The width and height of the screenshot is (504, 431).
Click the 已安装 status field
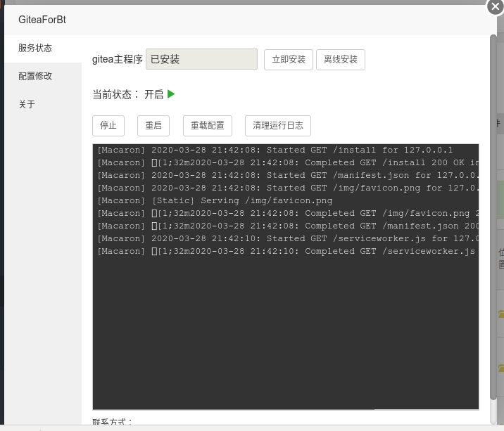point(201,59)
